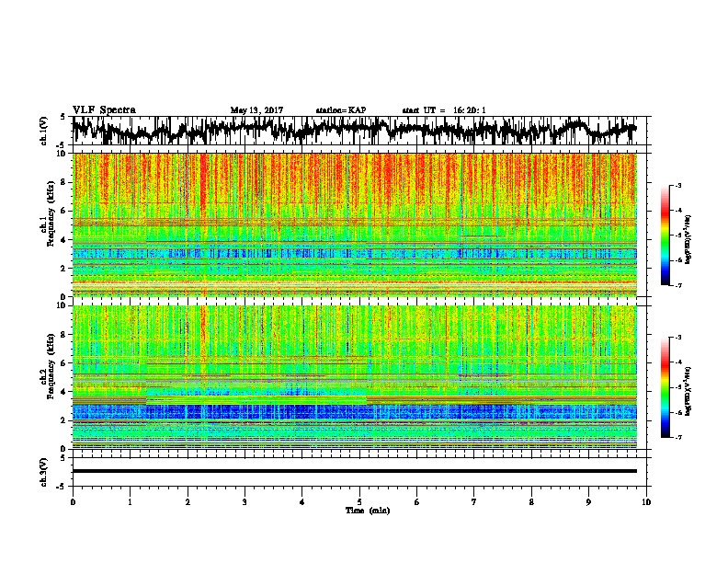Click the ch.1 spectrogram panel
The image size is (728, 563).
click(355, 224)
